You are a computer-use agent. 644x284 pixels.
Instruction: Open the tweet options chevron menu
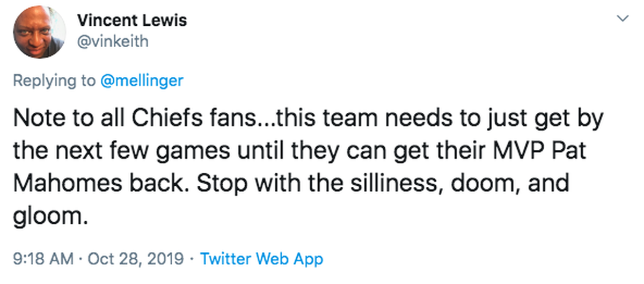623,19
